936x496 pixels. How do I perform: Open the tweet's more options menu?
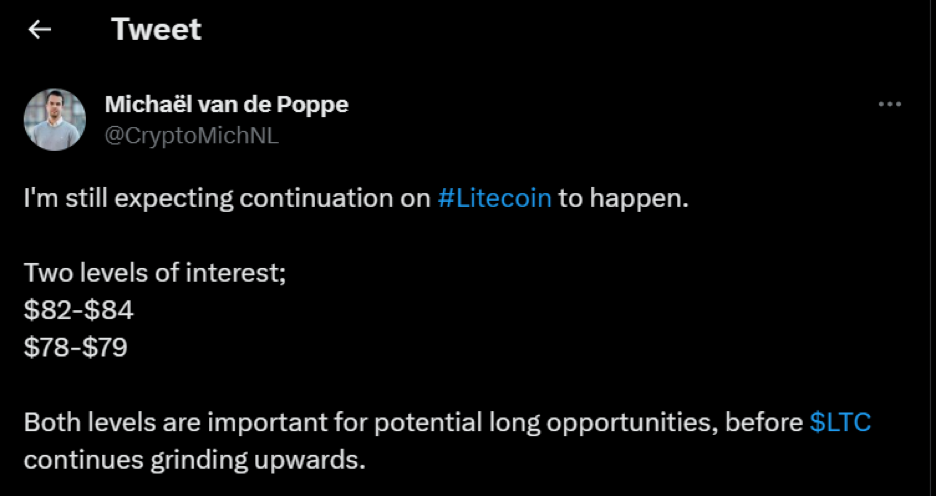pyautogui.click(x=889, y=105)
